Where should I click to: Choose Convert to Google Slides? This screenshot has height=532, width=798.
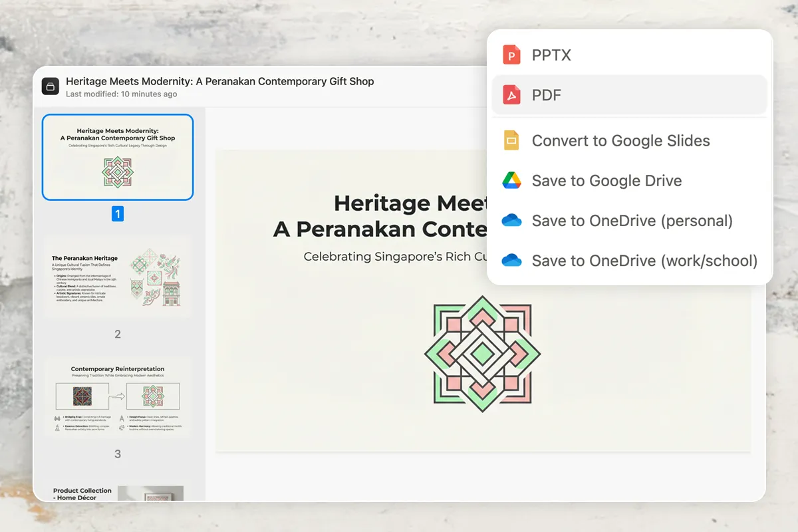coord(620,141)
